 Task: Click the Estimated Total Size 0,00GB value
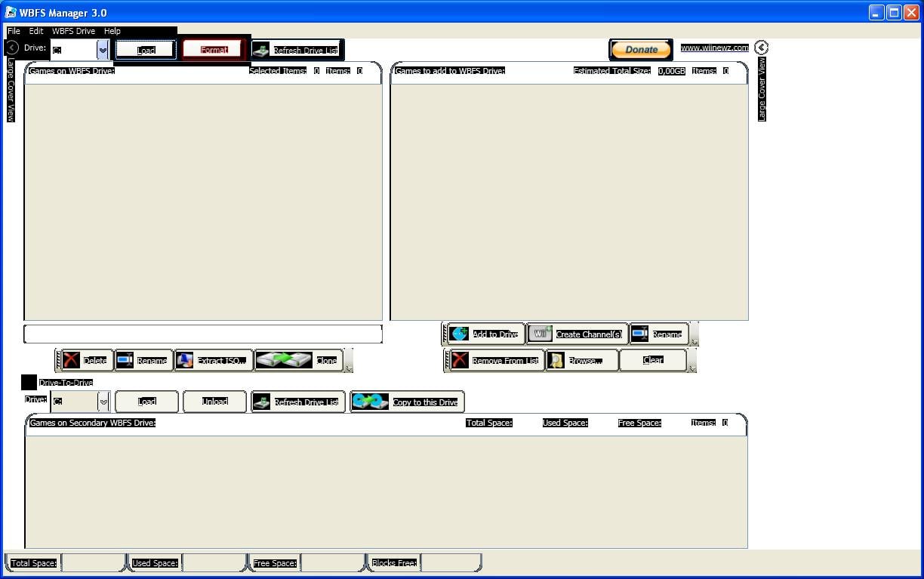coord(671,71)
